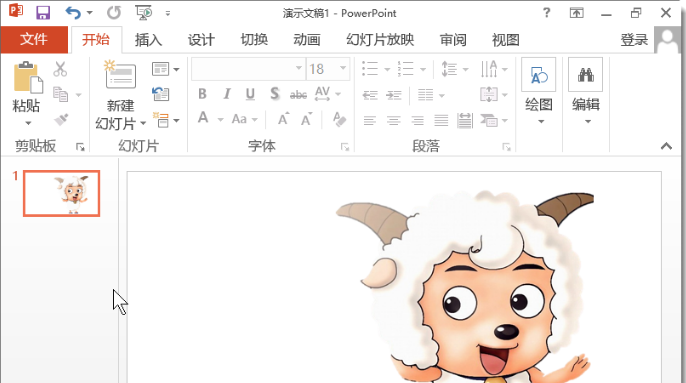This screenshot has height=383, width=686.
Task: Open the 切换 (Transitions) tab
Action: click(x=254, y=40)
